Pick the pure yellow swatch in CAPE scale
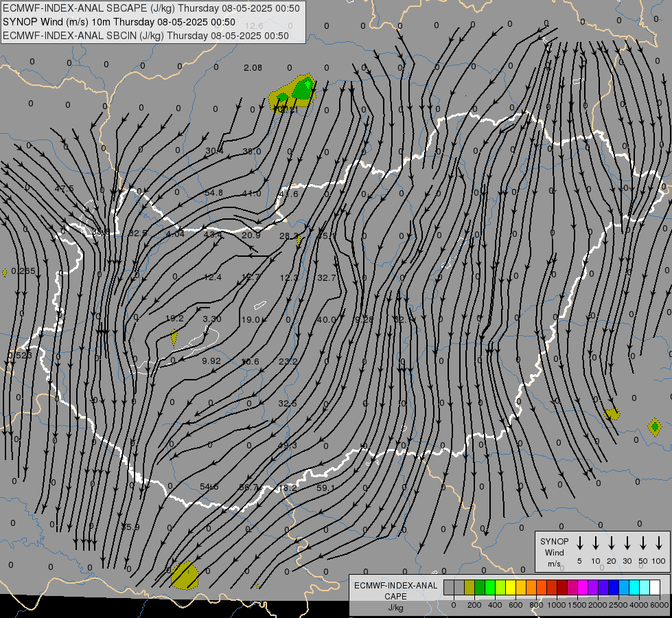672x618 pixels. coord(511,588)
